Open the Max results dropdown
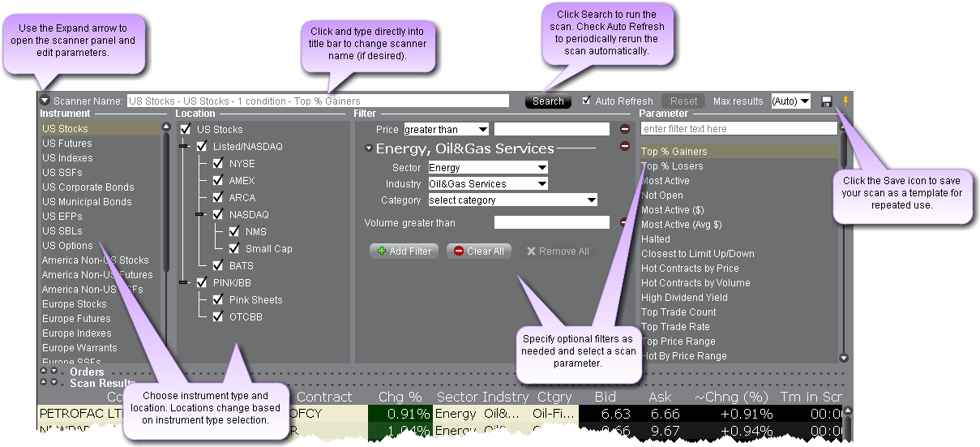The image size is (980, 447). point(791,101)
